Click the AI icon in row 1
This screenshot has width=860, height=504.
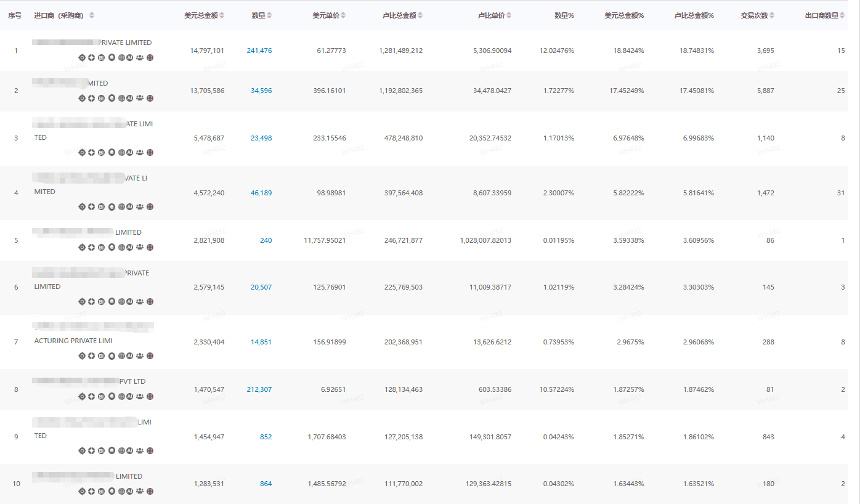130,57
